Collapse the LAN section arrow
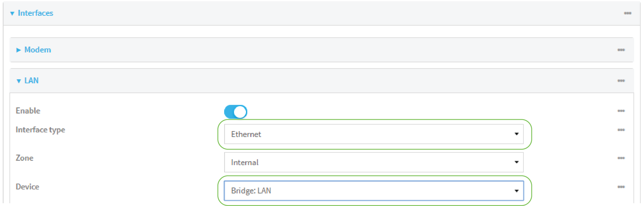644x206 pixels. 19,81
